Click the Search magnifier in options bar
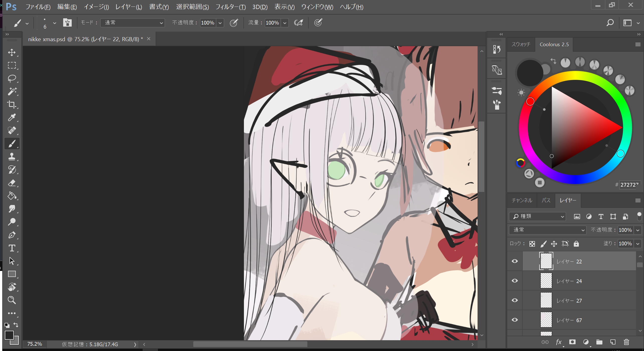The width and height of the screenshot is (644, 351). 610,23
